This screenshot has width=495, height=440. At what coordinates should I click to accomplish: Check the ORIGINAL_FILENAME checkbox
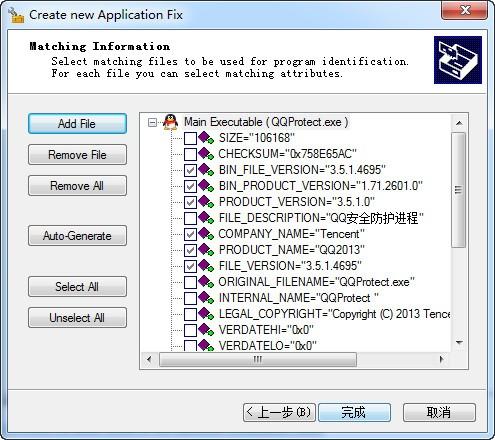[x=190, y=282]
